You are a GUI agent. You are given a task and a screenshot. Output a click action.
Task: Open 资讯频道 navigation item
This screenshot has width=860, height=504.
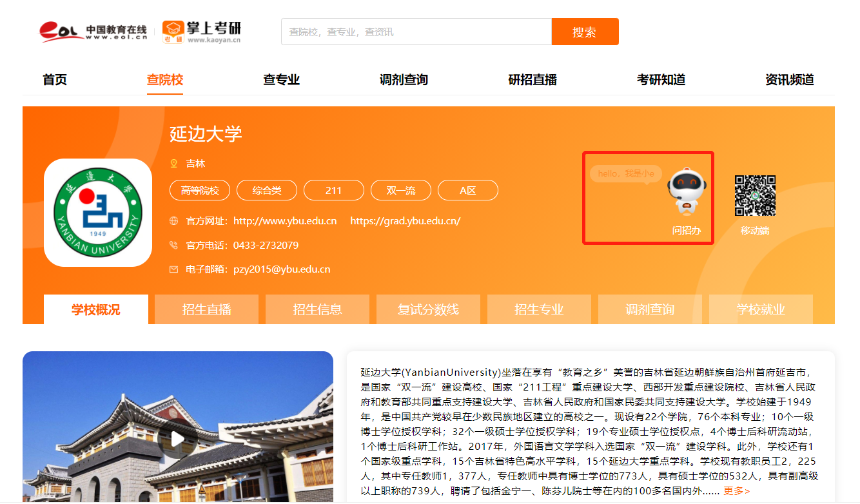pyautogui.click(x=790, y=80)
